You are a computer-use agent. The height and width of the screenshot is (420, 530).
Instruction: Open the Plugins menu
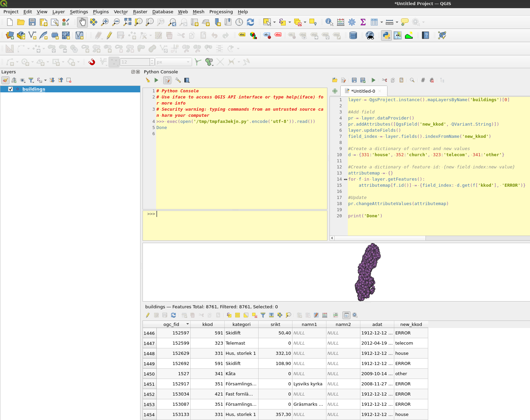(x=101, y=12)
